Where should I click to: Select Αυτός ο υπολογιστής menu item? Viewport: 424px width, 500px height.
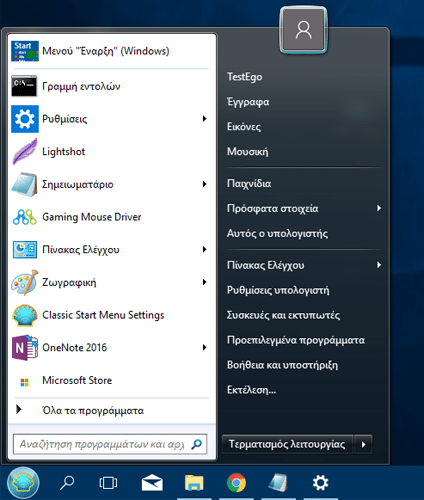[277, 234]
